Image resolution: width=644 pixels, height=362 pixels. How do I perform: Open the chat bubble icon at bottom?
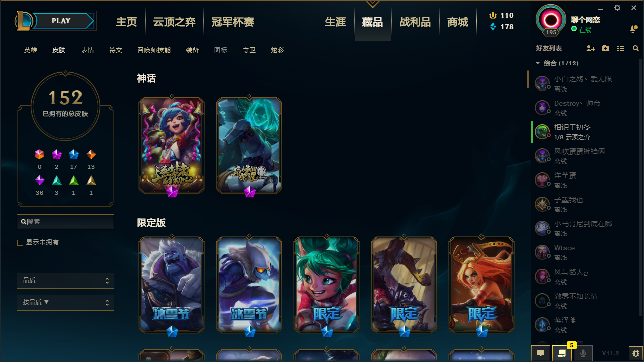[541, 353]
